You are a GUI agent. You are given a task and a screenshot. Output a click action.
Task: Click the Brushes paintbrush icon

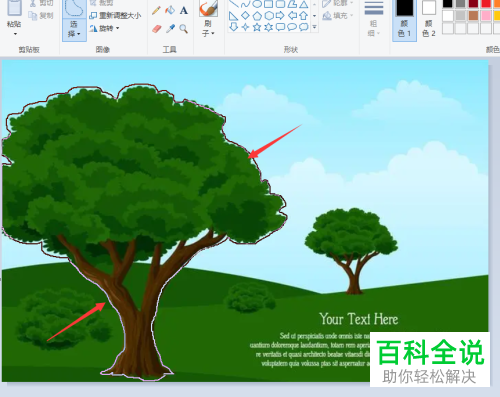209,8
